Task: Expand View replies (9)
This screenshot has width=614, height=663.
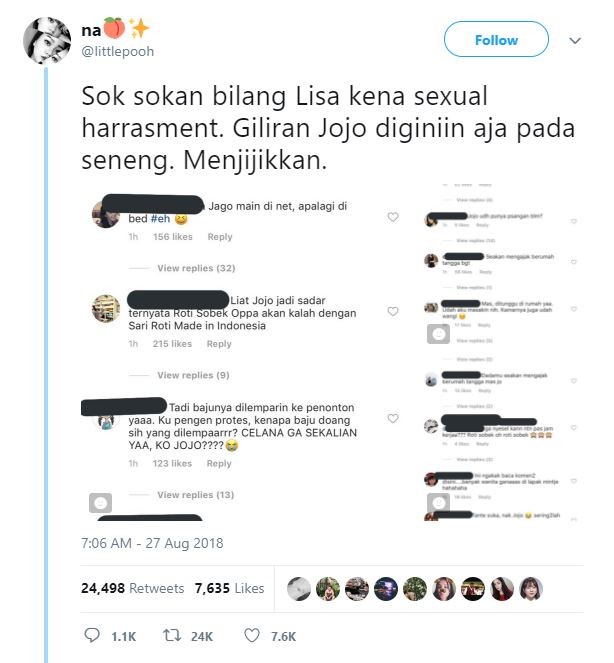Action: click(x=193, y=375)
